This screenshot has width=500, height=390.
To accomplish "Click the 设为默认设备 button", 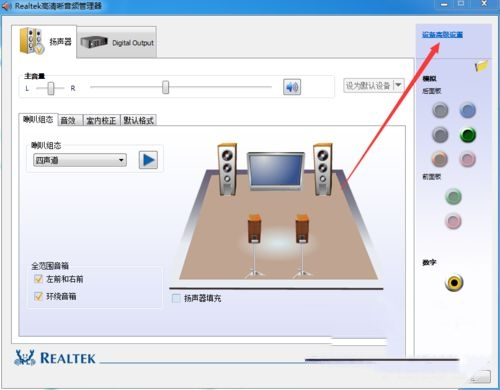I will 368,86.
